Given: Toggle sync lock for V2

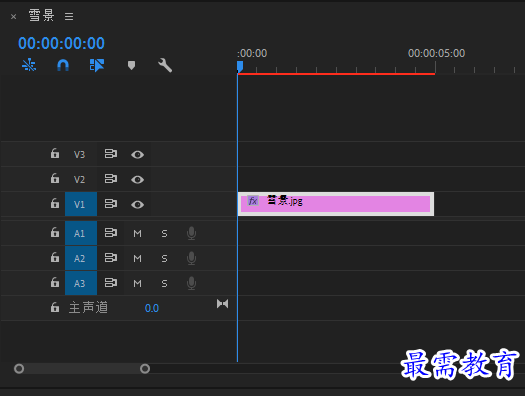Looking at the screenshot, I should point(110,179).
